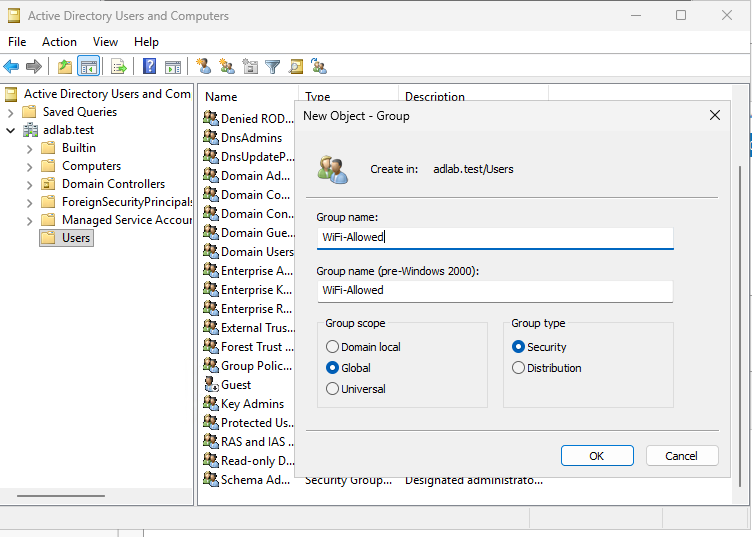752x537 pixels.
Task: Expand the ForeignSecurityPrincipals container
Action: point(30,203)
